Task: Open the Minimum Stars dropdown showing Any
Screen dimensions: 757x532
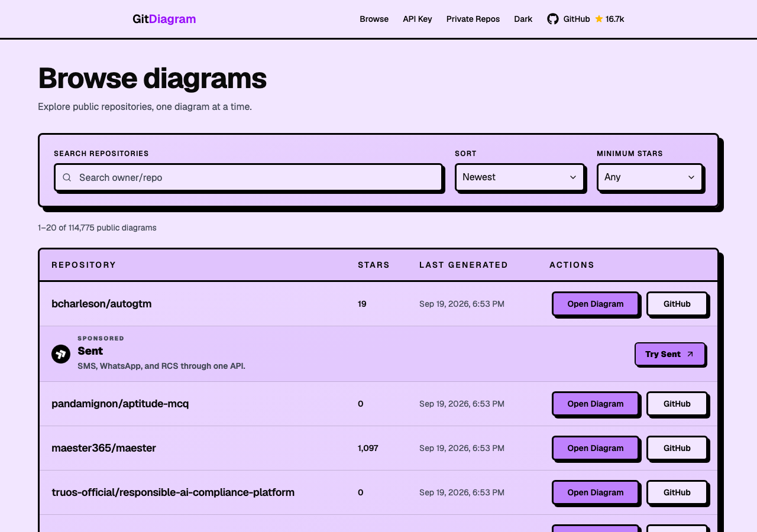Action: click(649, 177)
